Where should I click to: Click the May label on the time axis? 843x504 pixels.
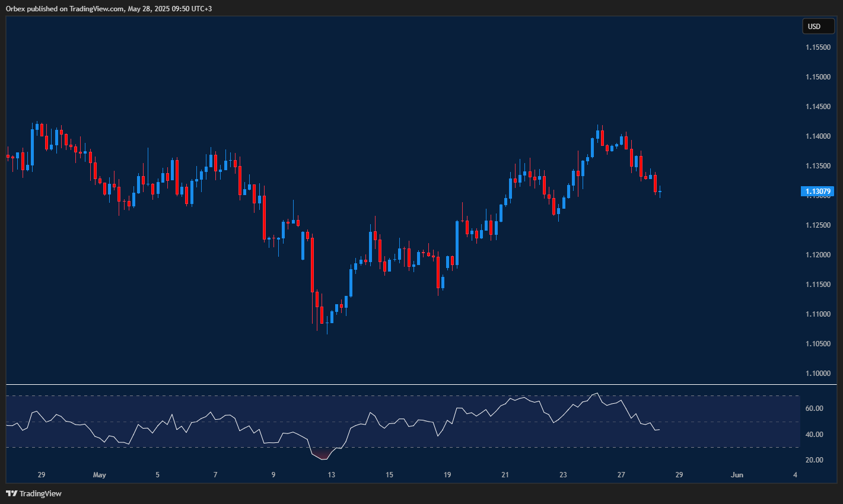(x=100, y=474)
